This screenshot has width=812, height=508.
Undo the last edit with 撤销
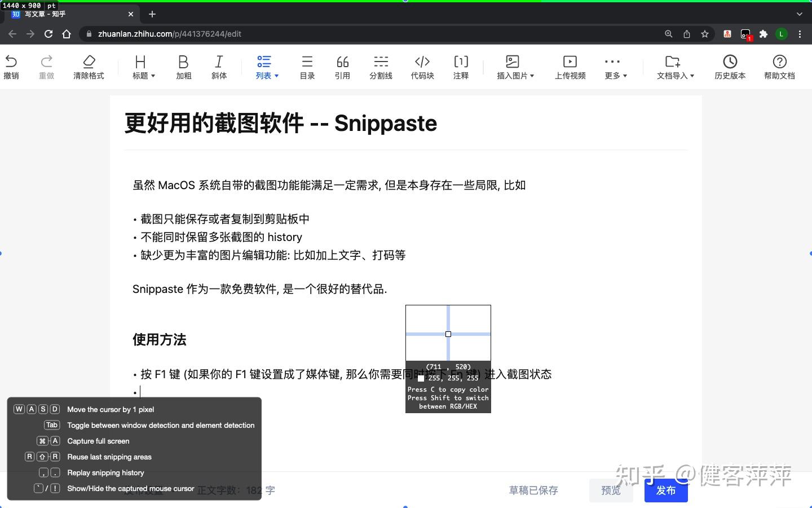click(x=12, y=67)
